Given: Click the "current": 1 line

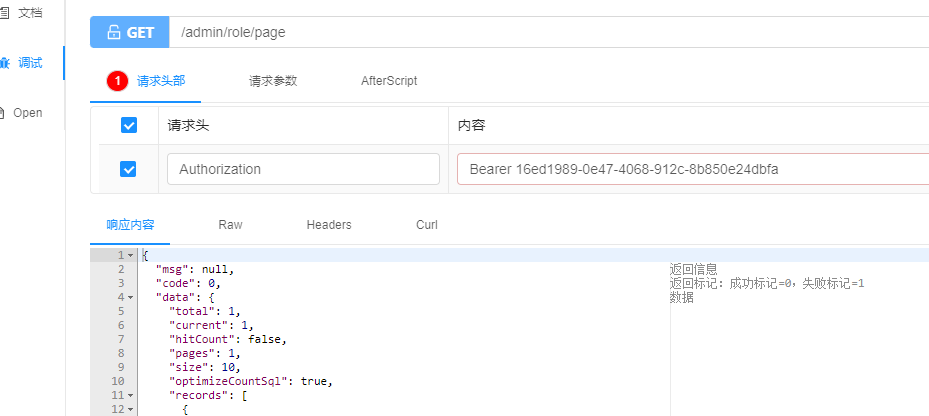Looking at the screenshot, I should click(x=212, y=325).
